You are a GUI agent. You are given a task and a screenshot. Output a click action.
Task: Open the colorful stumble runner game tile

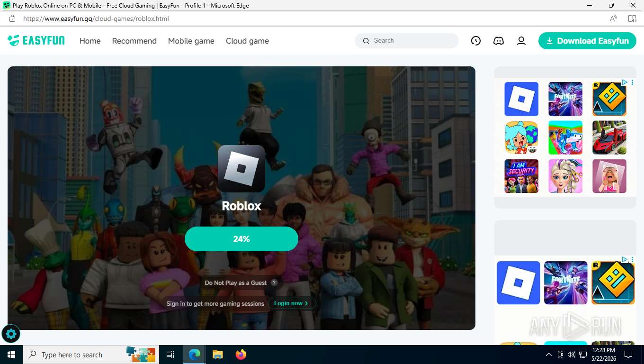(565, 137)
